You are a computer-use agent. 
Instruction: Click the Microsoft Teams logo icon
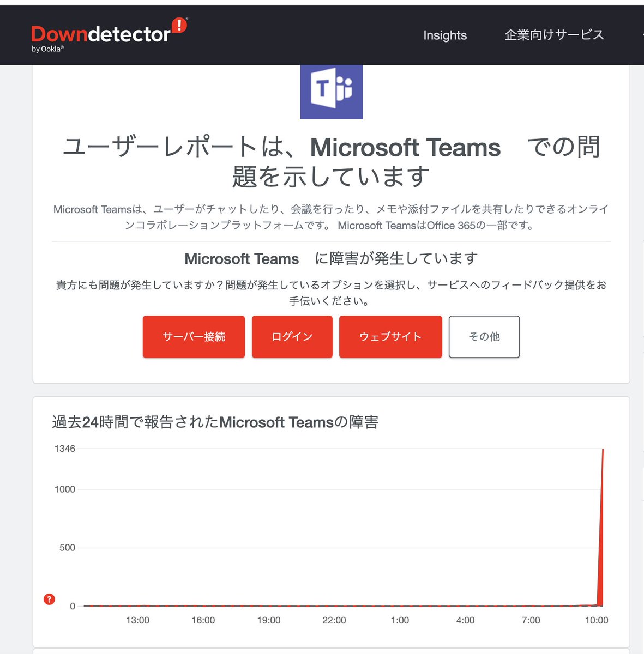coord(331,92)
